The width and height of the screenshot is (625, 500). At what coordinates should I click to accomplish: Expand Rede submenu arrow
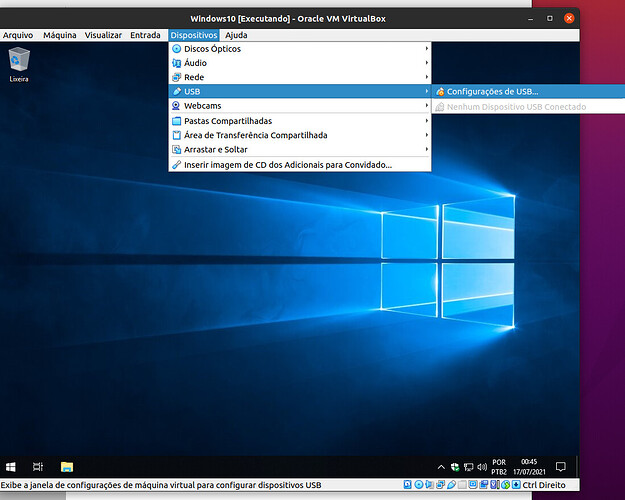426,77
